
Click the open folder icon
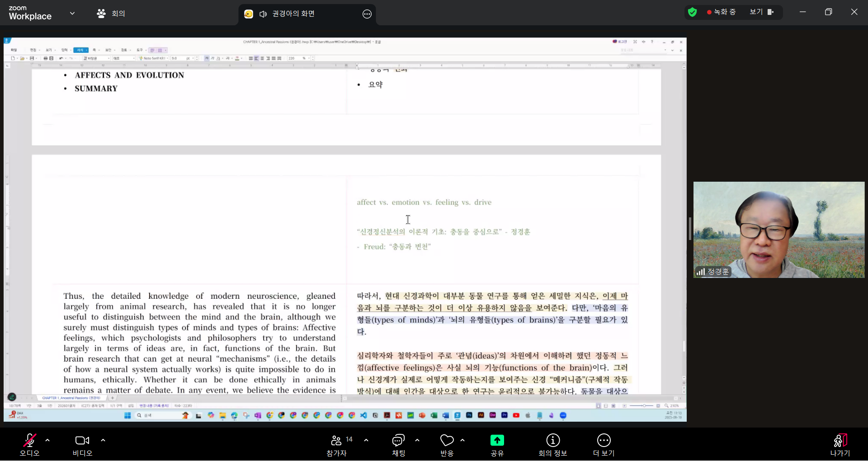point(22,58)
